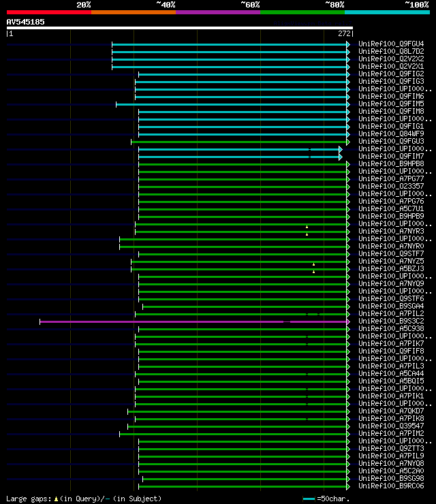This screenshot has height=504, width=436.
Task: Click the yellow gap marker near A5BZJ3
Action: (x=313, y=272)
